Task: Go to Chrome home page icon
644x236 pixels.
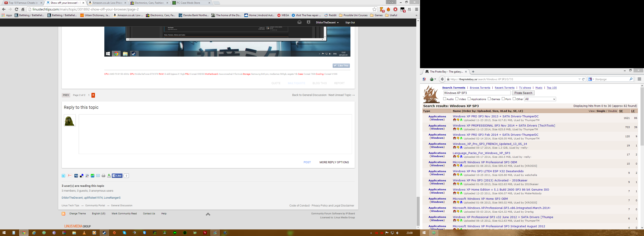Action: [23, 9]
